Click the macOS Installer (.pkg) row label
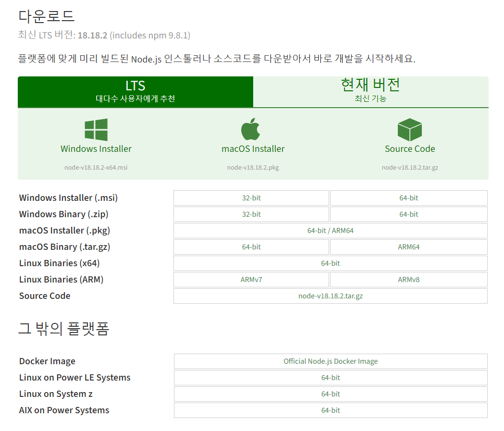This screenshot has width=504, height=431. pyautogui.click(x=64, y=231)
